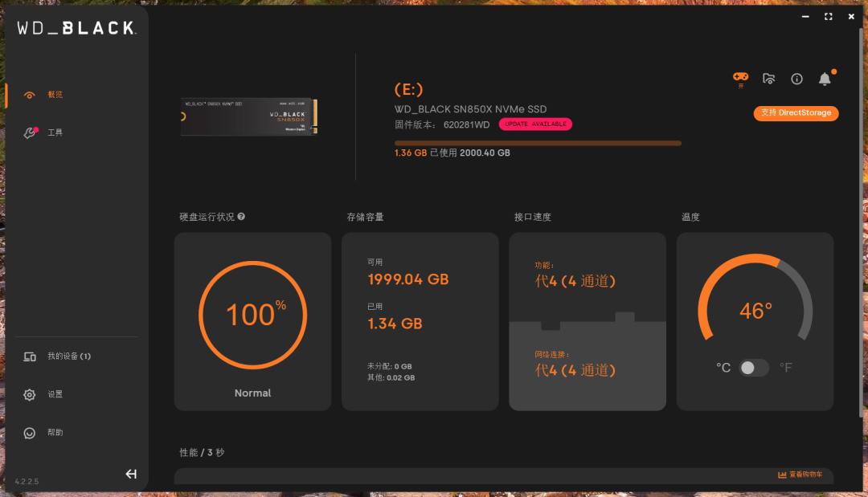
Task: Click the 46° temperature gauge
Action: (755, 299)
